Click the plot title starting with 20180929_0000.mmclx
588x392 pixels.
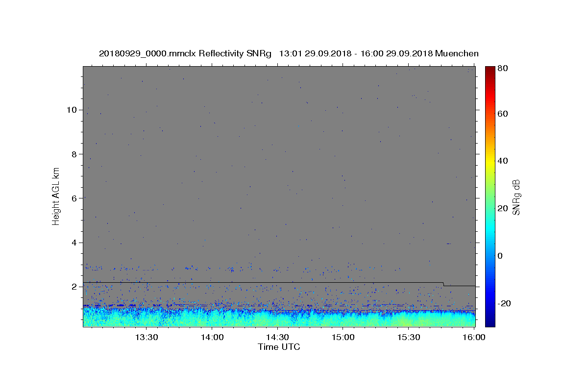[x=289, y=53]
